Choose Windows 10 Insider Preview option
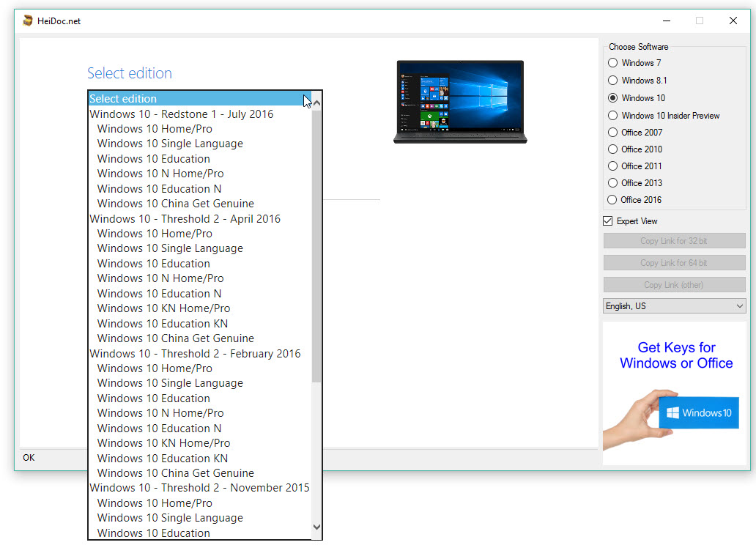Viewport: 756px width, 545px height. pos(664,116)
